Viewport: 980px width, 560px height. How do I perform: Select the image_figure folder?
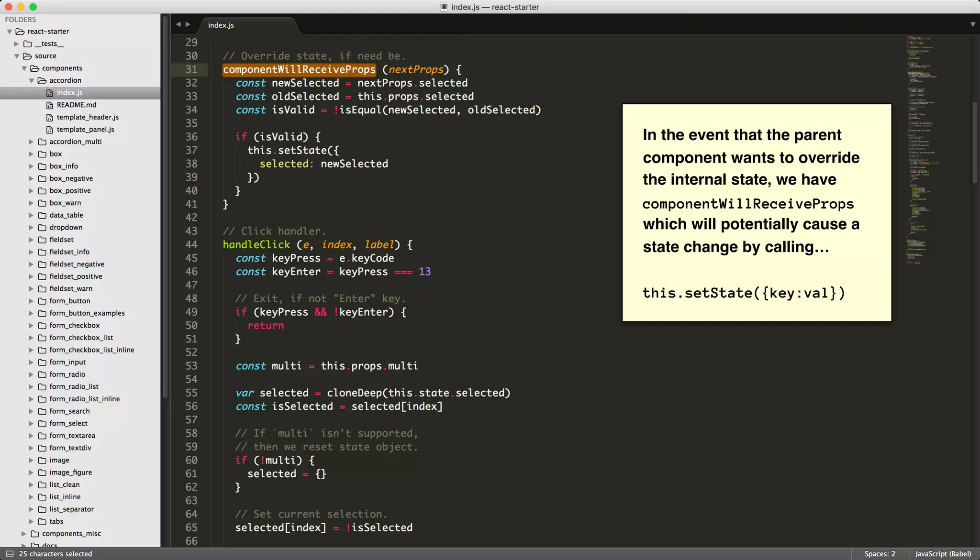[x=71, y=472]
